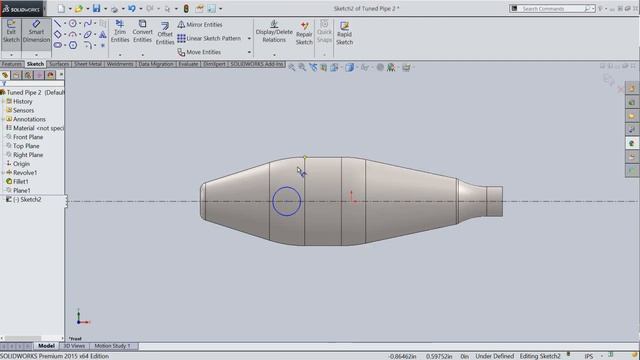Select the Circle sketch tool
This screenshot has width=640, height=360.
pyautogui.click(x=73, y=24)
